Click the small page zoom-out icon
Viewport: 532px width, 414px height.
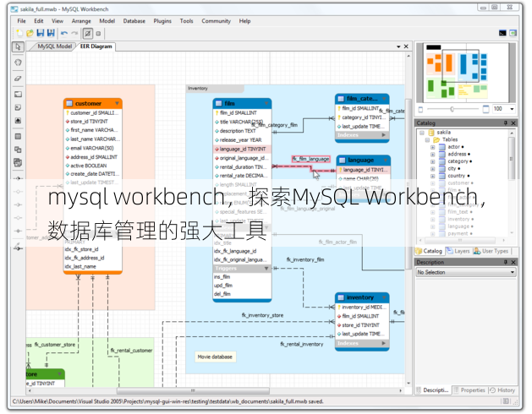pyautogui.click(x=420, y=109)
